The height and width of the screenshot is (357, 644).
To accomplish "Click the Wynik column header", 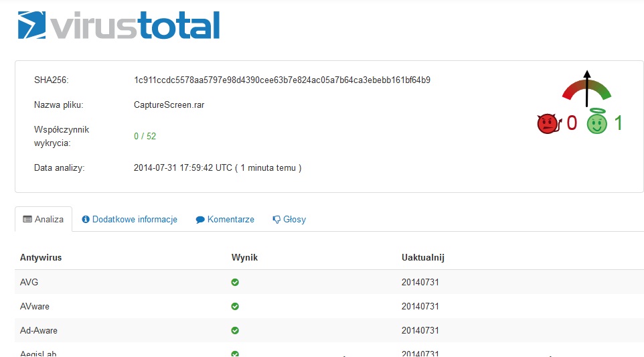I will click(244, 258).
